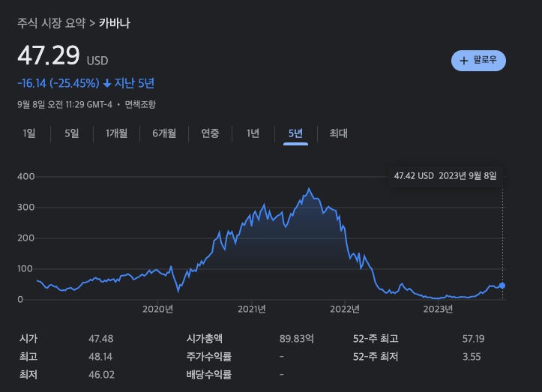This screenshot has width=542, height=392.
Task: Select the 1년 time range tab
Action: (253, 133)
